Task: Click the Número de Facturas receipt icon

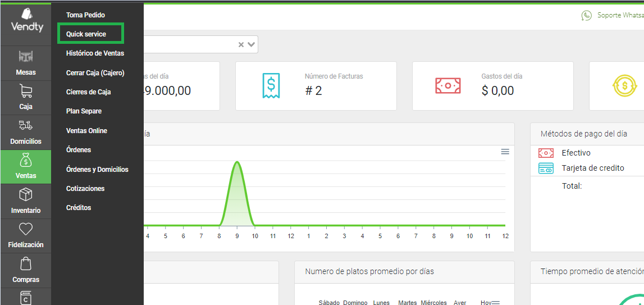Action: tap(271, 85)
